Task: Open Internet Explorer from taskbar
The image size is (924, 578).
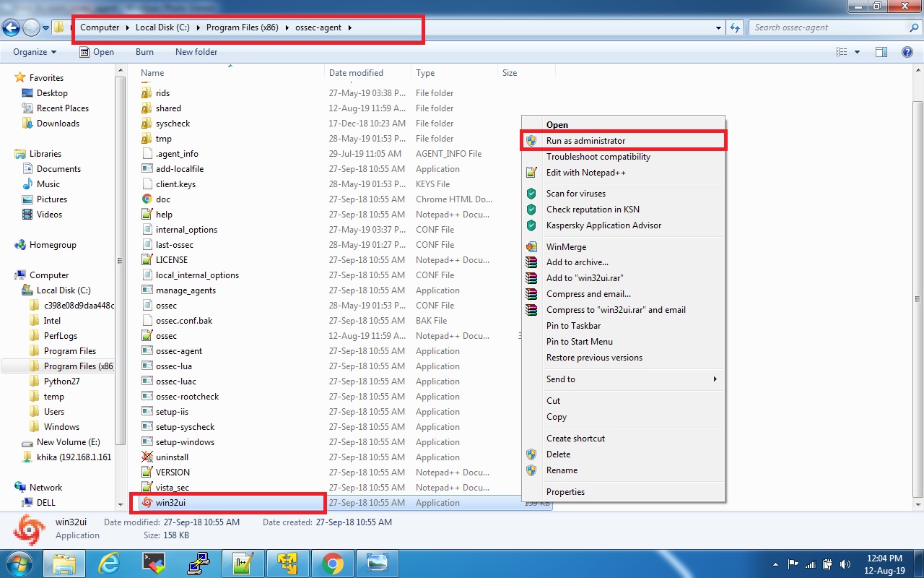Action: pos(109,564)
